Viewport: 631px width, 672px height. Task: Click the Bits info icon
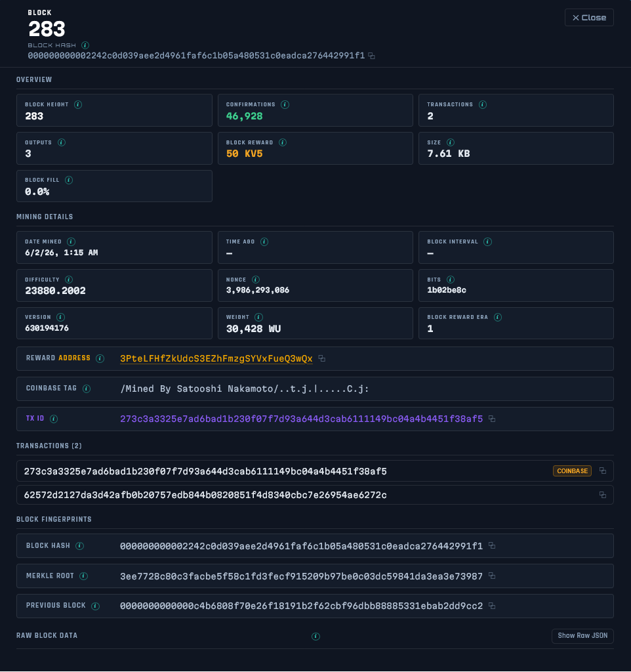[451, 280]
